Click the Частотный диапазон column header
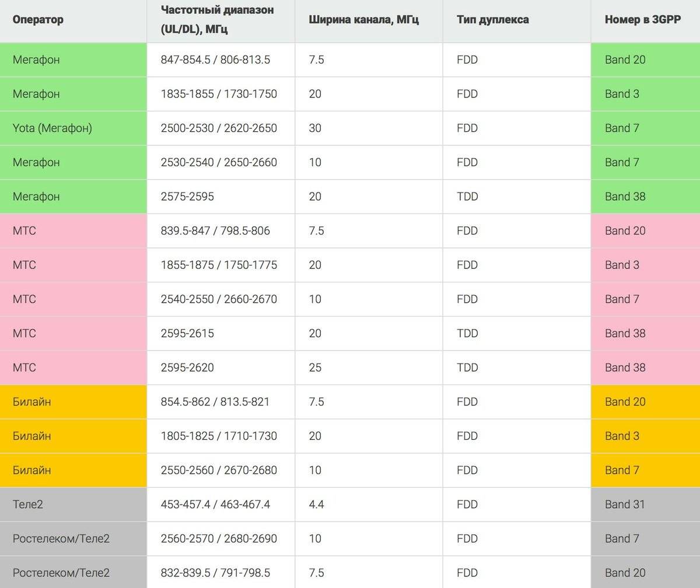700x588 pixels. click(220, 21)
